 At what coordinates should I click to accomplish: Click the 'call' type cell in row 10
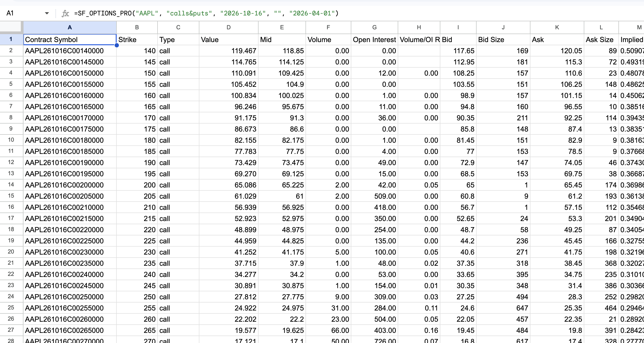coord(178,140)
